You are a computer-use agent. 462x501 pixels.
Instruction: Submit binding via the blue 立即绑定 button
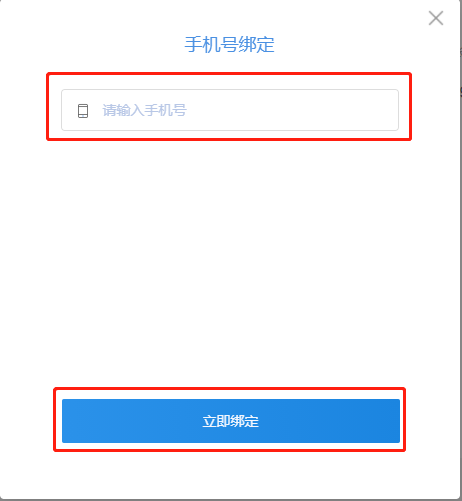(x=231, y=421)
